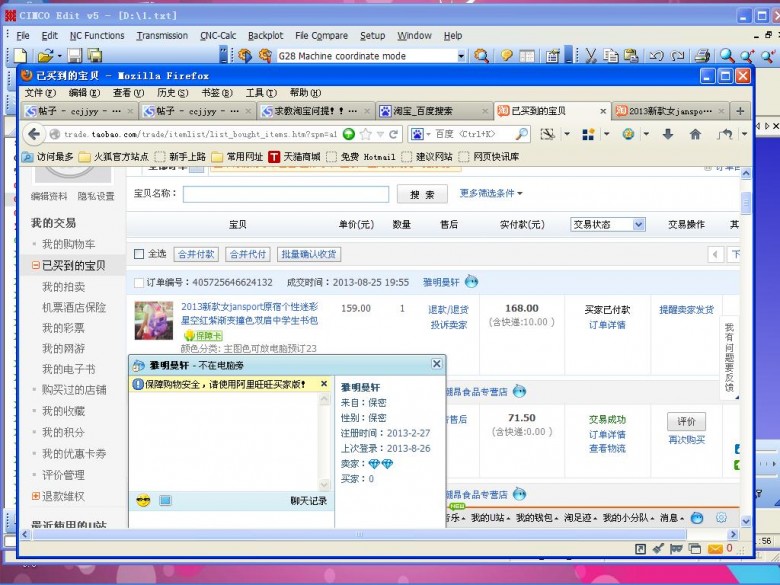Image resolution: width=780 pixels, height=585 pixels.
Task: Open 查看物流 logistics link
Action: coord(607,448)
